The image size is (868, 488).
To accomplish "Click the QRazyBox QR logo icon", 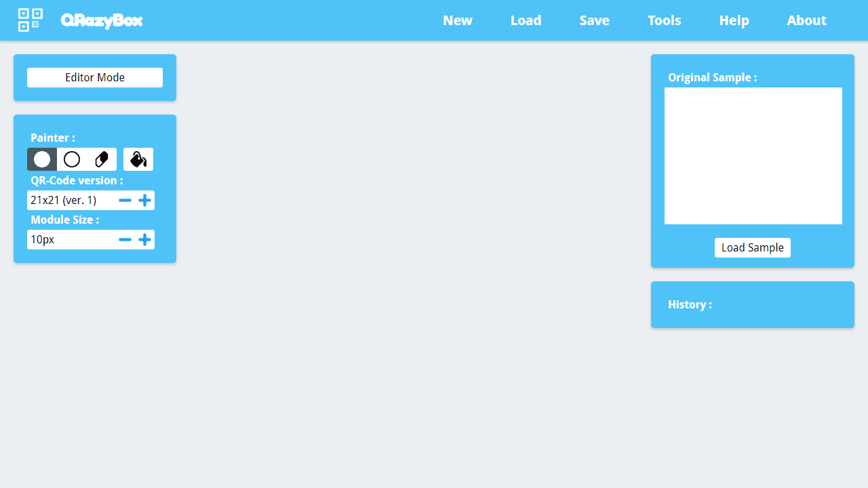I will click(31, 20).
